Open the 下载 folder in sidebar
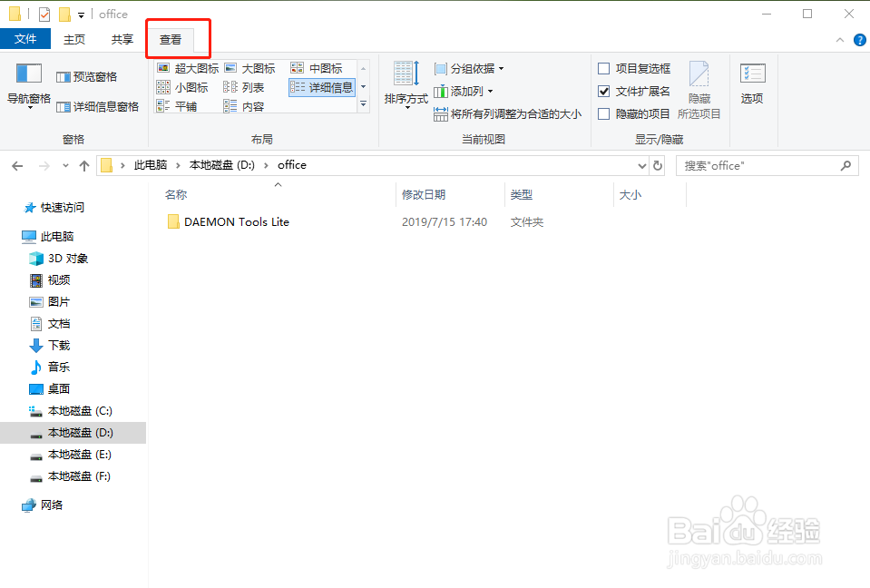Viewport: 870px width, 588px height. (x=50, y=345)
